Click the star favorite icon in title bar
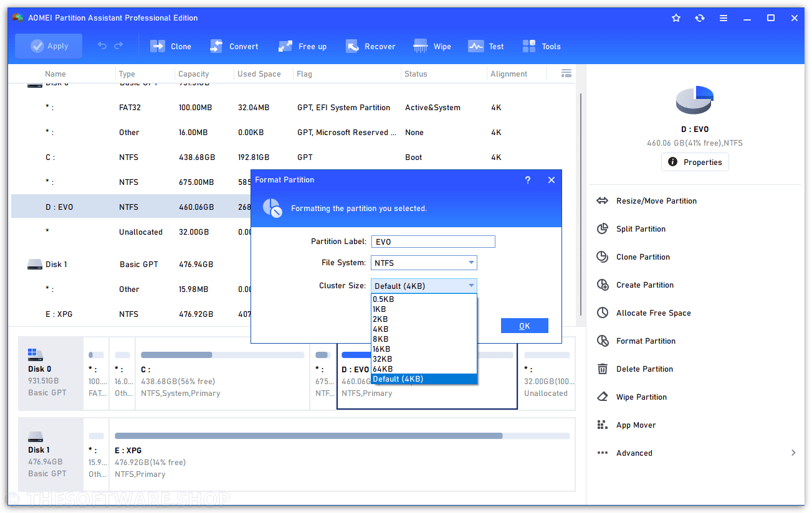This screenshot has width=812, height=513. tap(676, 18)
